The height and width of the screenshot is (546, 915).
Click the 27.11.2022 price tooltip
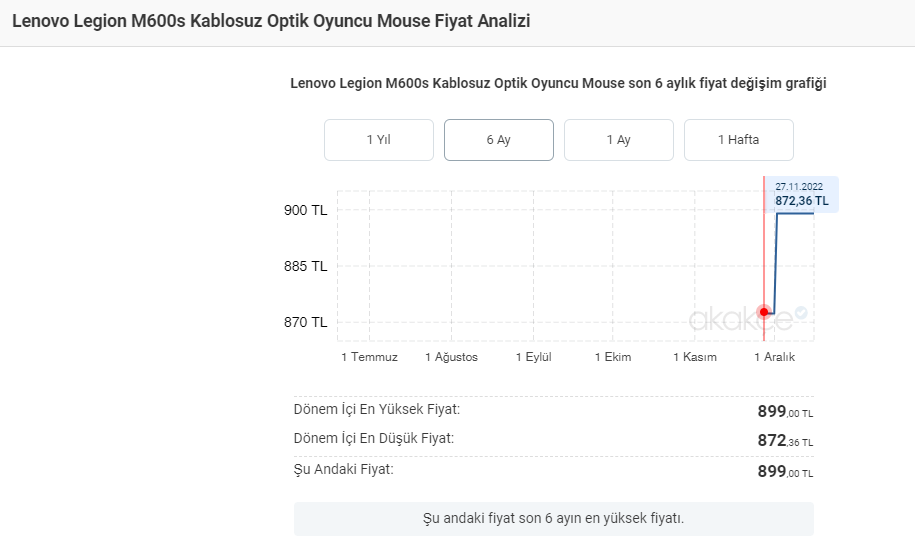click(799, 194)
